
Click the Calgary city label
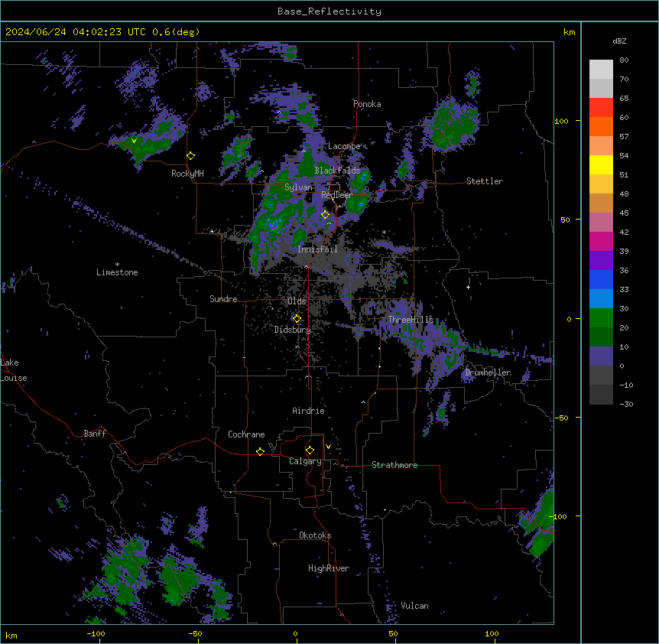click(x=305, y=461)
